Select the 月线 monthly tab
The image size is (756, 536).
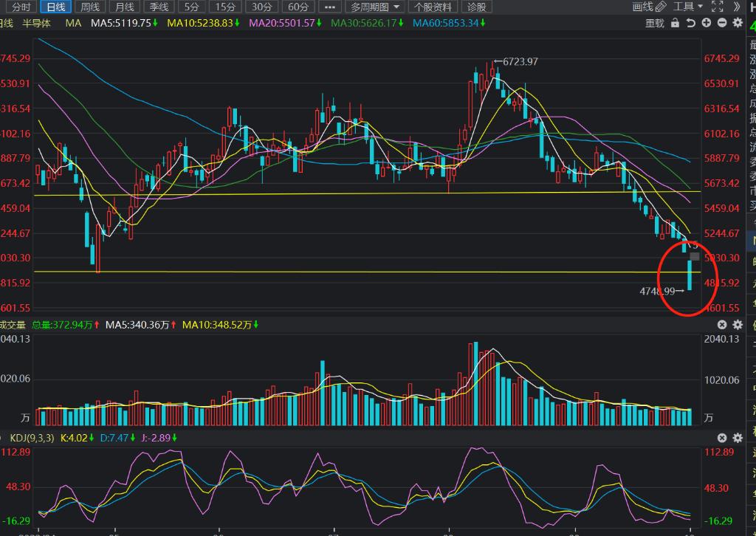click(x=123, y=7)
